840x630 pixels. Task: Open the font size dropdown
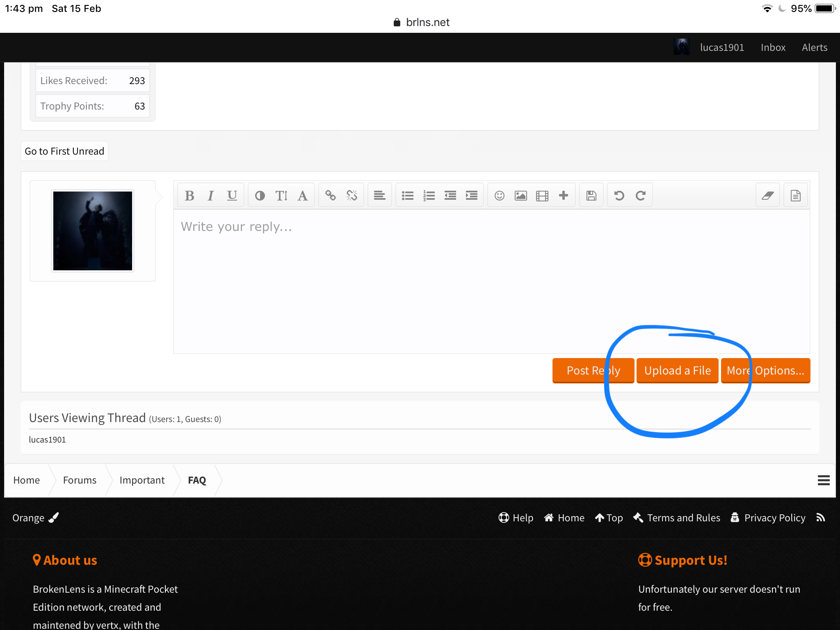281,196
